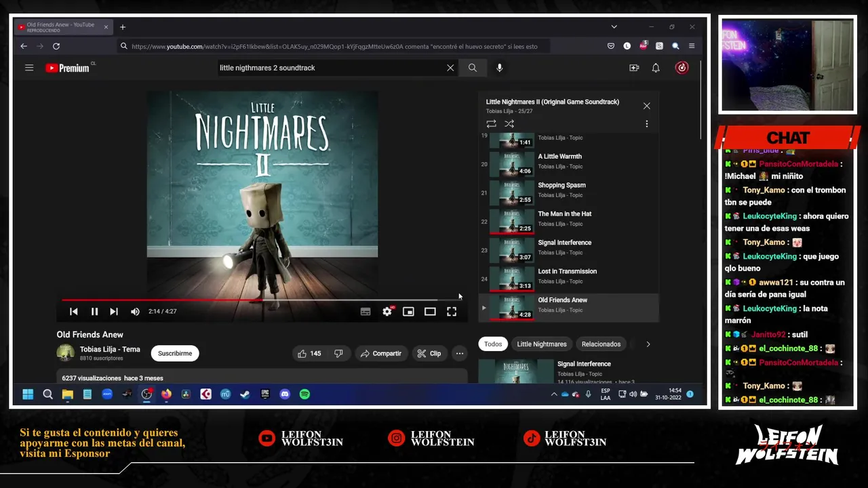Open Discord from the taskbar
This screenshot has width=868, height=488.
pyautogui.click(x=285, y=394)
